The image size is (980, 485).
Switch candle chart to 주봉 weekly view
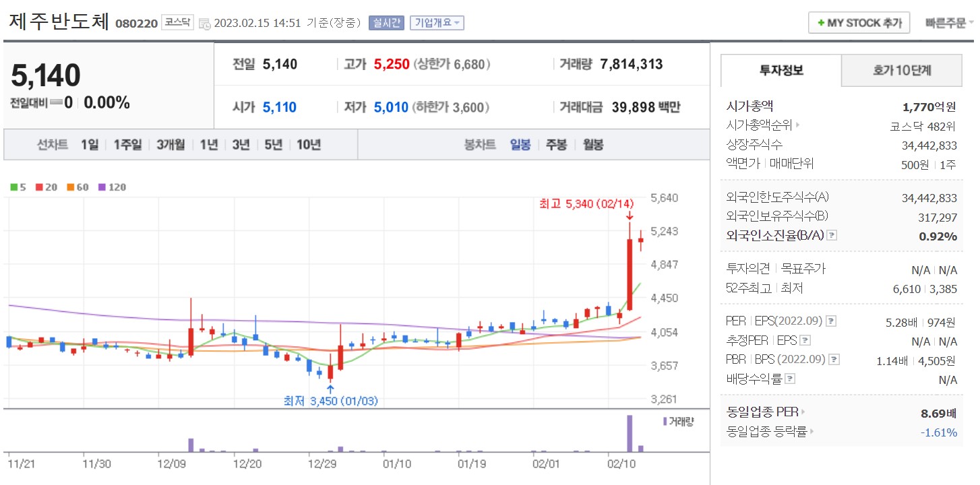(556, 144)
